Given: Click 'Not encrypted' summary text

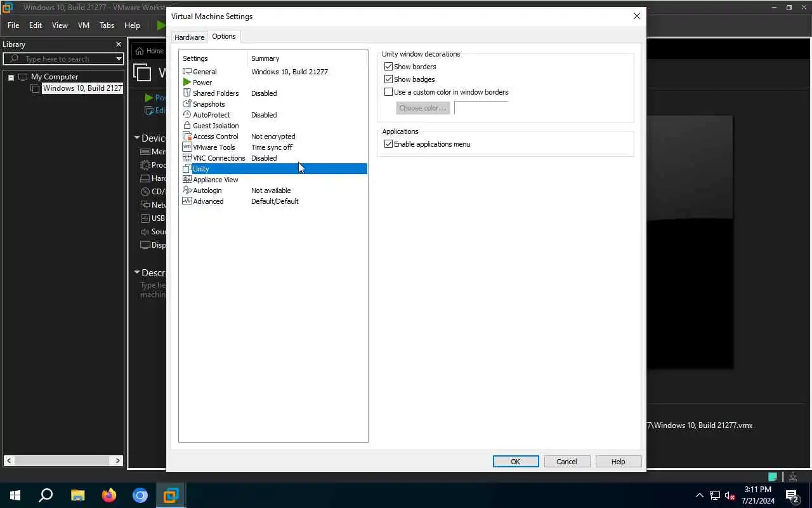Looking at the screenshot, I should click(273, 137).
